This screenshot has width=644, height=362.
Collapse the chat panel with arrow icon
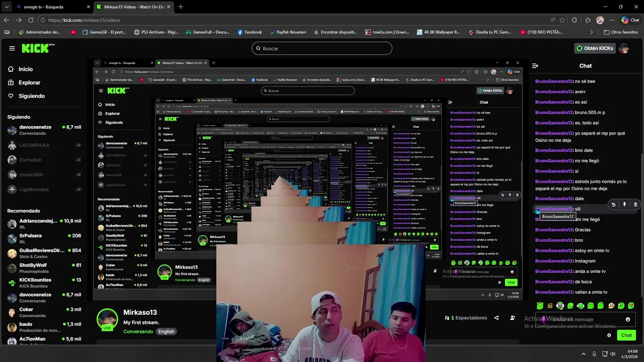pyautogui.click(x=535, y=66)
